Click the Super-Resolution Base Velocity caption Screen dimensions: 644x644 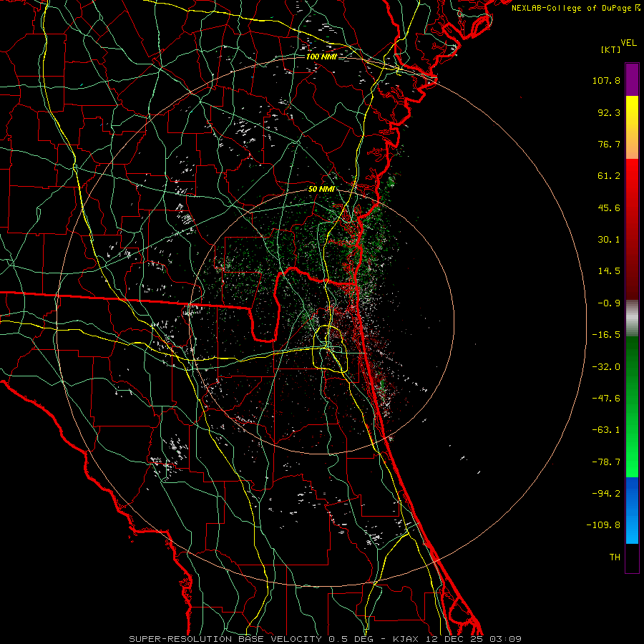click(326, 639)
